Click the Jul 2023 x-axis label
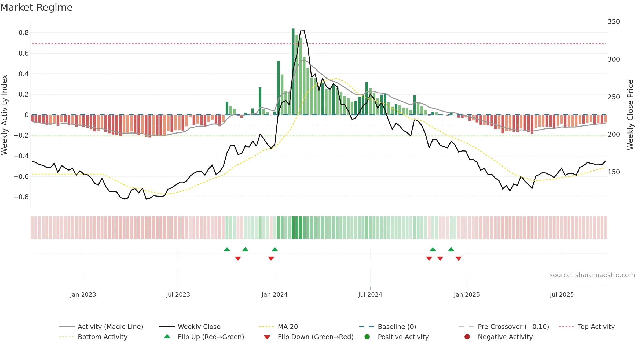The height and width of the screenshot is (362, 644). pos(178,294)
